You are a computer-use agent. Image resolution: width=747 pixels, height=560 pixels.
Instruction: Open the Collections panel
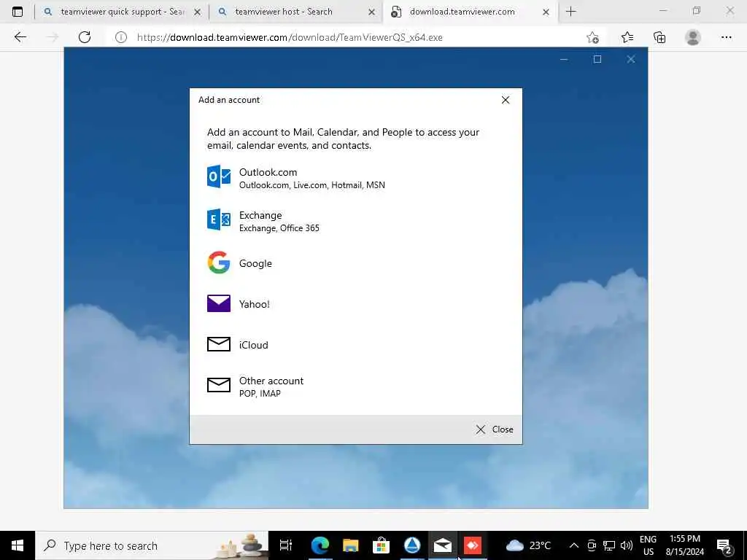pos(659,37)
